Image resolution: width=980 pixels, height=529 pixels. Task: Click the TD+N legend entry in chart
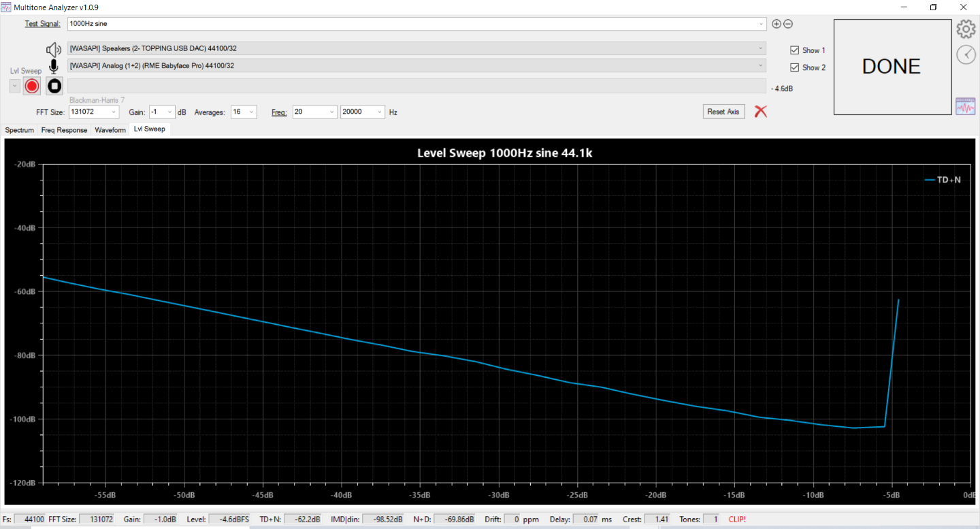pyautogui.click(x=943, y=180)
